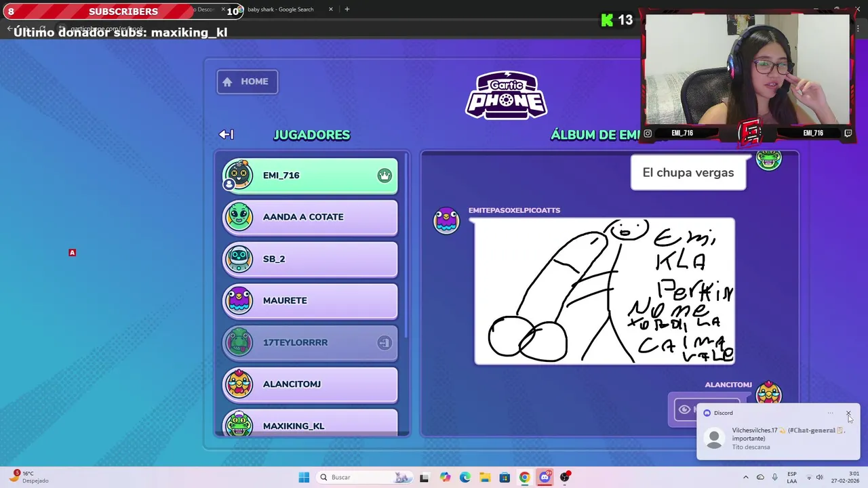Viewport: 868px width, 488px height.
Task: Click the back arrow next to JUGADORES
Action: (226, 134)
